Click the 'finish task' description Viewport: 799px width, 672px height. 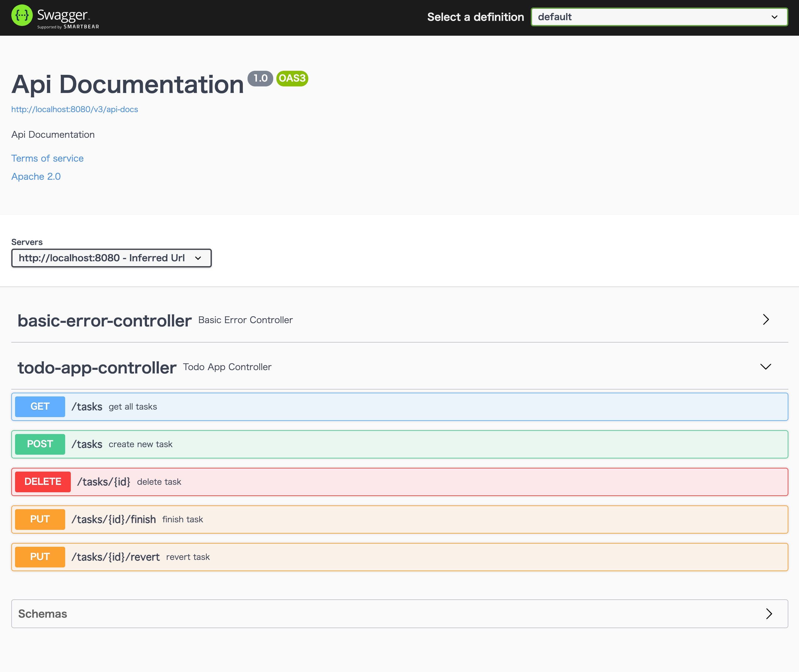coord(183,520)
